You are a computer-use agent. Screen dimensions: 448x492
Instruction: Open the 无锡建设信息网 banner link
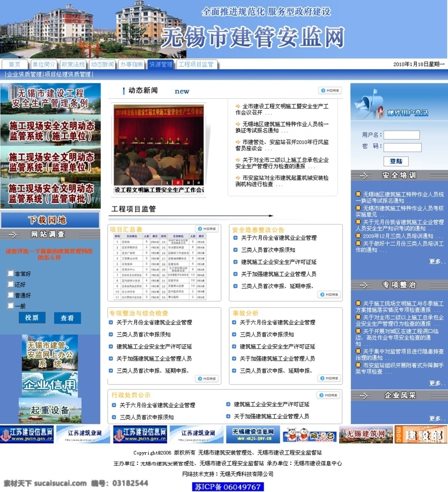tap(253, 434)
